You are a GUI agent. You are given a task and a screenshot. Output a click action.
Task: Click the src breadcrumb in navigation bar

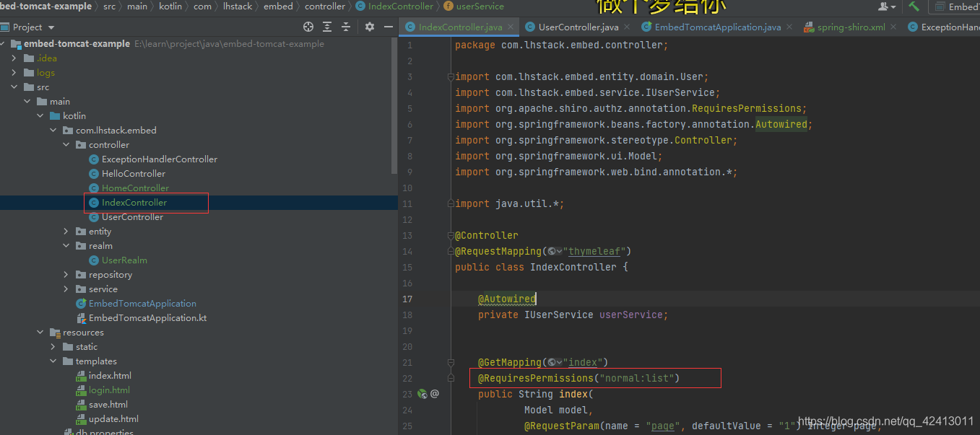pos(109,6)
